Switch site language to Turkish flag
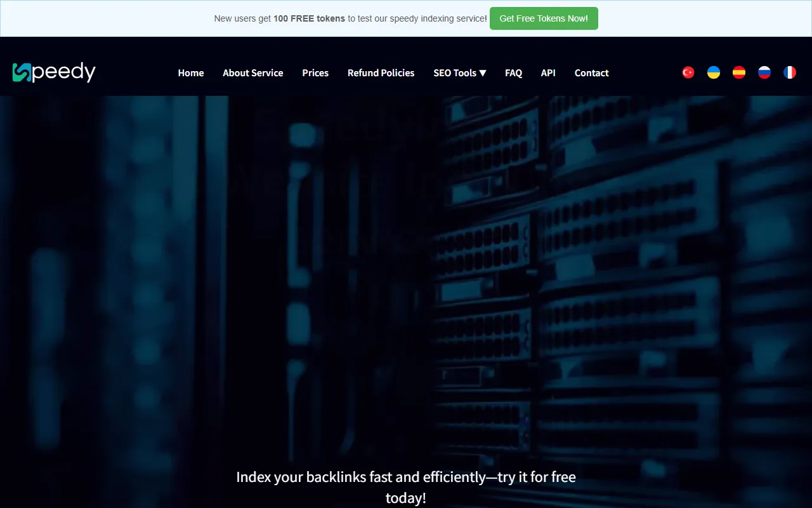This screenshot has height=508, width=812. [688, 72]
